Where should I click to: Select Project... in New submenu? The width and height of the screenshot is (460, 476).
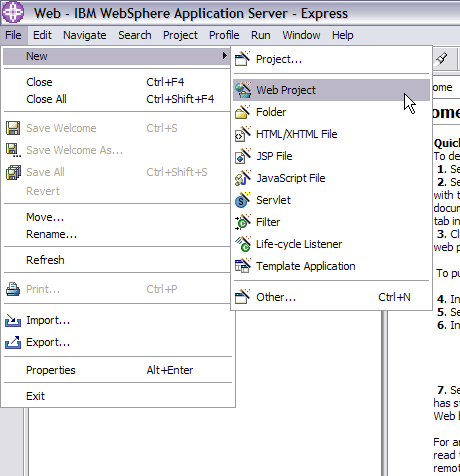click(331, 59)
